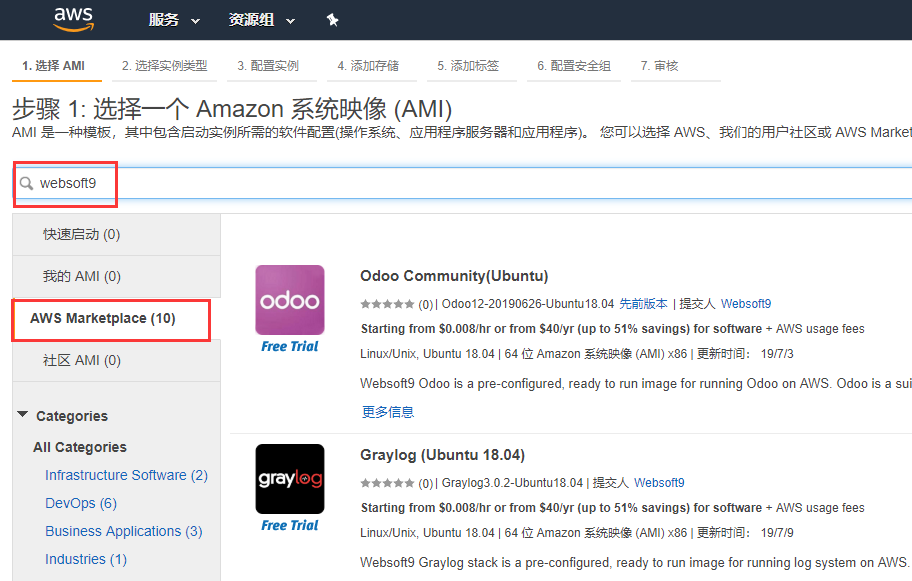Image resolution: width=912 pixels, height=581 pixels.
Task: Click the Graylog product logo thumbnail
Action: [290, 479]
